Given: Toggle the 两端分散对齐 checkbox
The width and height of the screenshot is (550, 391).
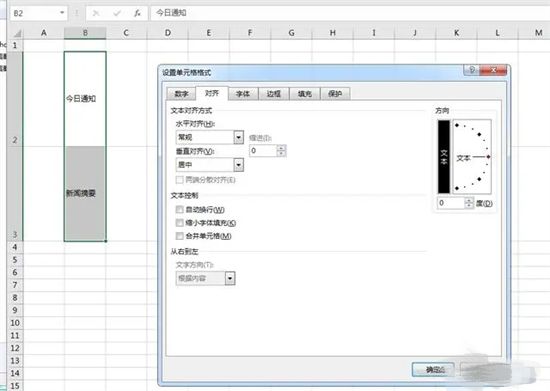Looking at the screenshot, I should pos(180,180).
